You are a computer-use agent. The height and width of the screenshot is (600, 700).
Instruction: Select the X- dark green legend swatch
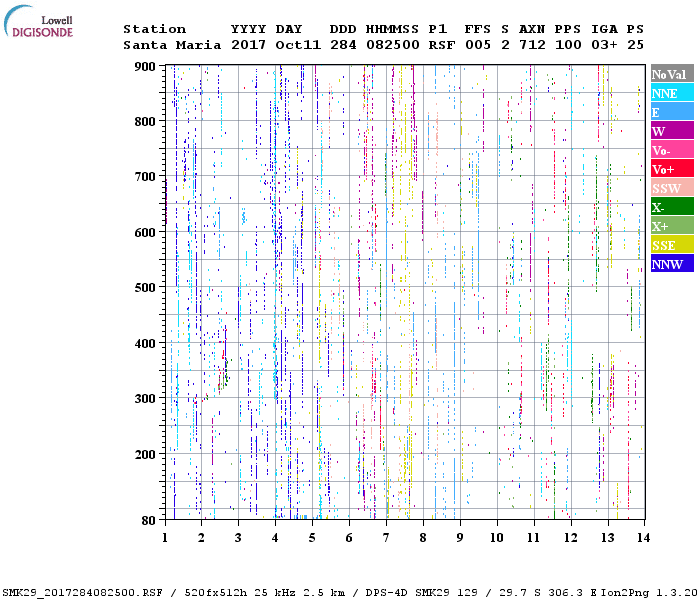[x=672, y=207]
